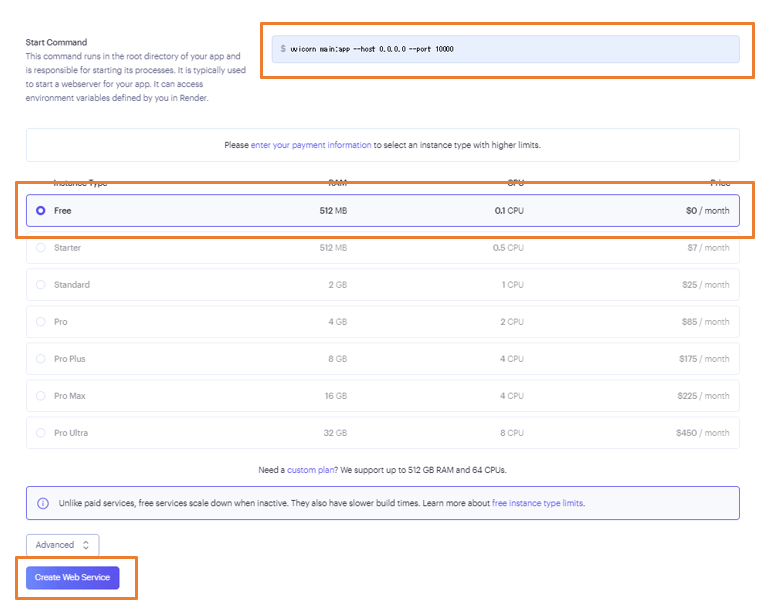Open the custom plan link
Viewport: 780px width, 614px height.
309,470
